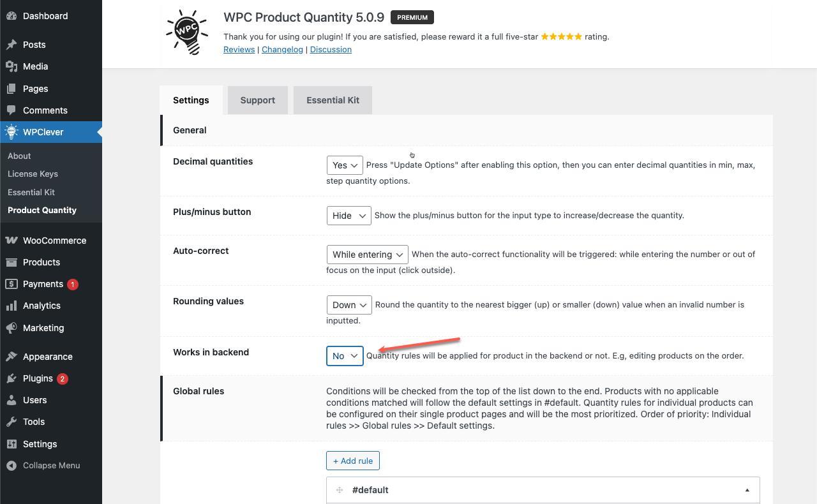Click the Appearance paintbrush icon
Screen dimensions: 817x504
pos(11,357)
